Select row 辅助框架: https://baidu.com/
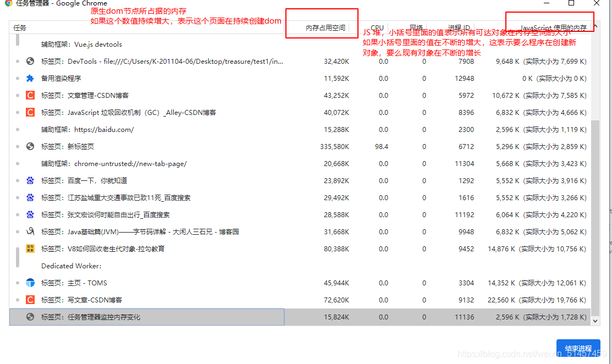The image size is (612, 364). coord(300,130)
